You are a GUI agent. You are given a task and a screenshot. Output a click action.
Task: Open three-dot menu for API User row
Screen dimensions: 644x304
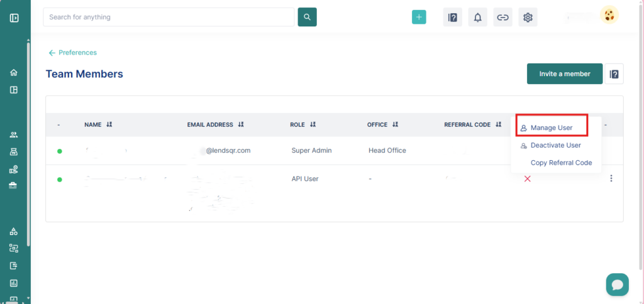pyautogui.click(x=611, y=179)
